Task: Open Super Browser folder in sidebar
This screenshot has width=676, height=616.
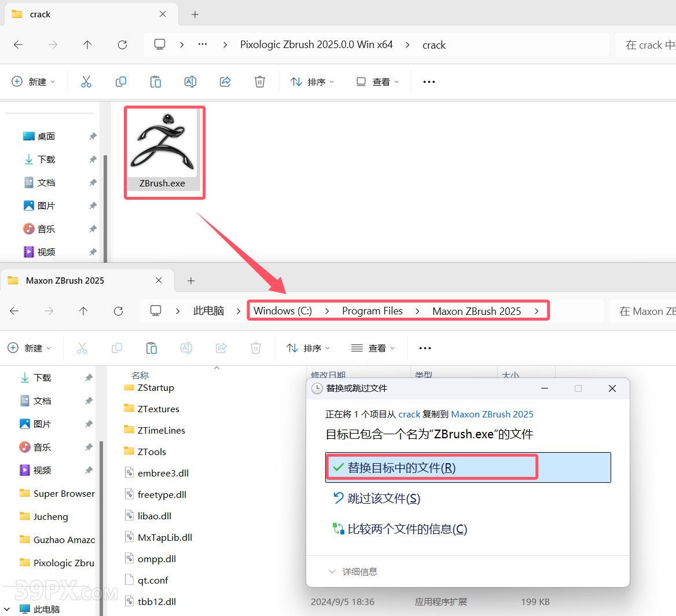Action: click(64, 493)
